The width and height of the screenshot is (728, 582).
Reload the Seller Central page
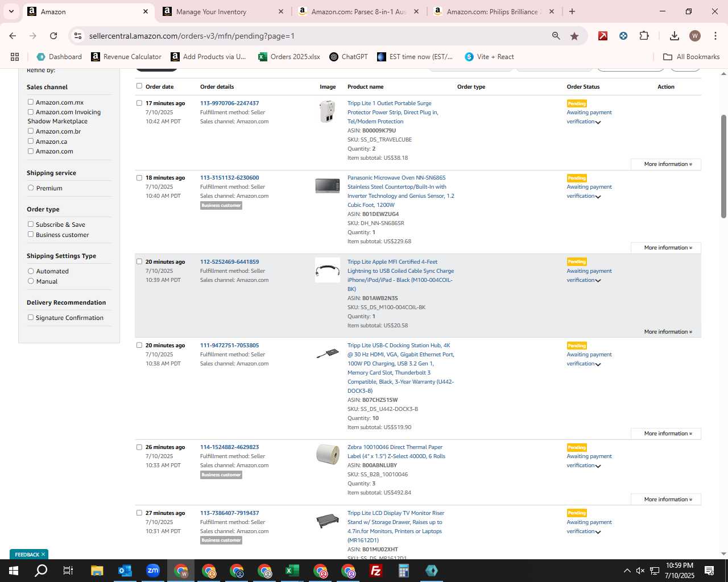pos(53,36)
